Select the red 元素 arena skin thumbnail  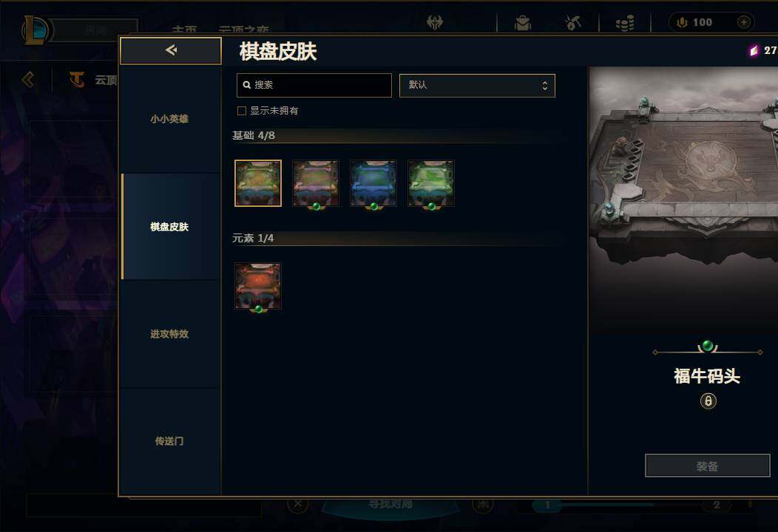[258, 286]
